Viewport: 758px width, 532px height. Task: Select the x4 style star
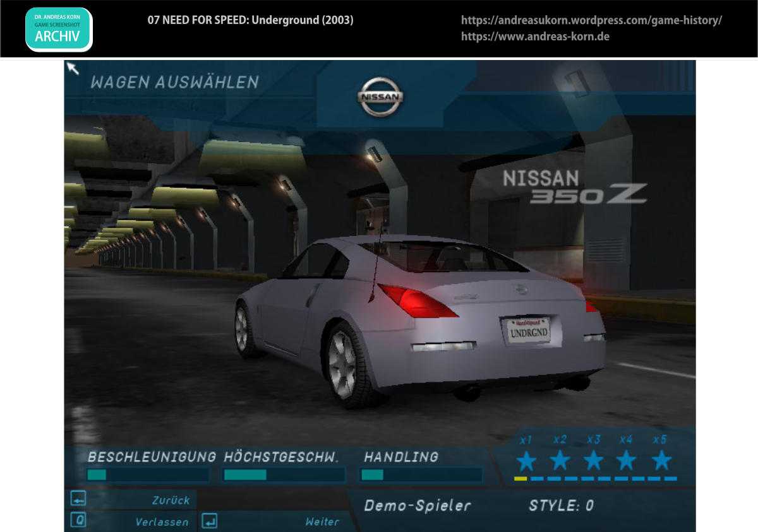tap(626, 461)
